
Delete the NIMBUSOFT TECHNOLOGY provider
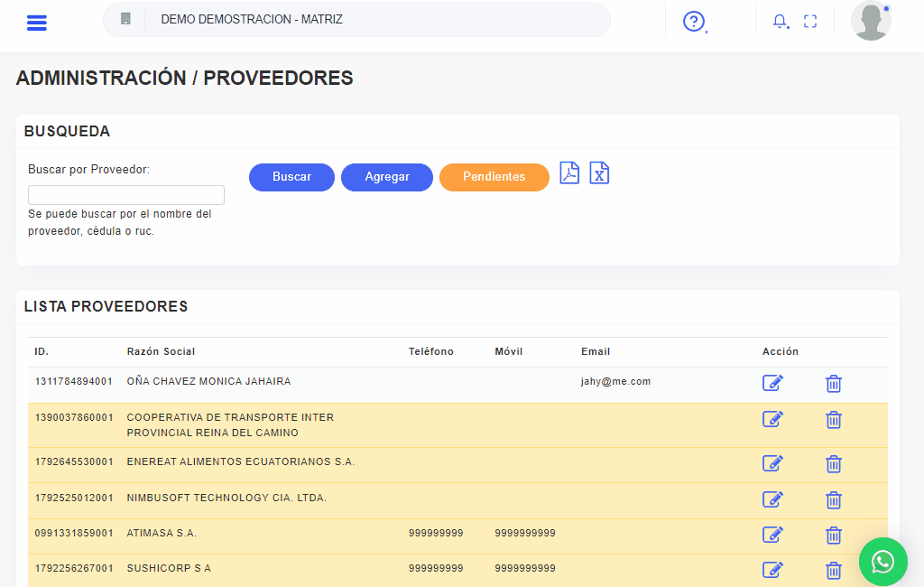click(834, 499)
